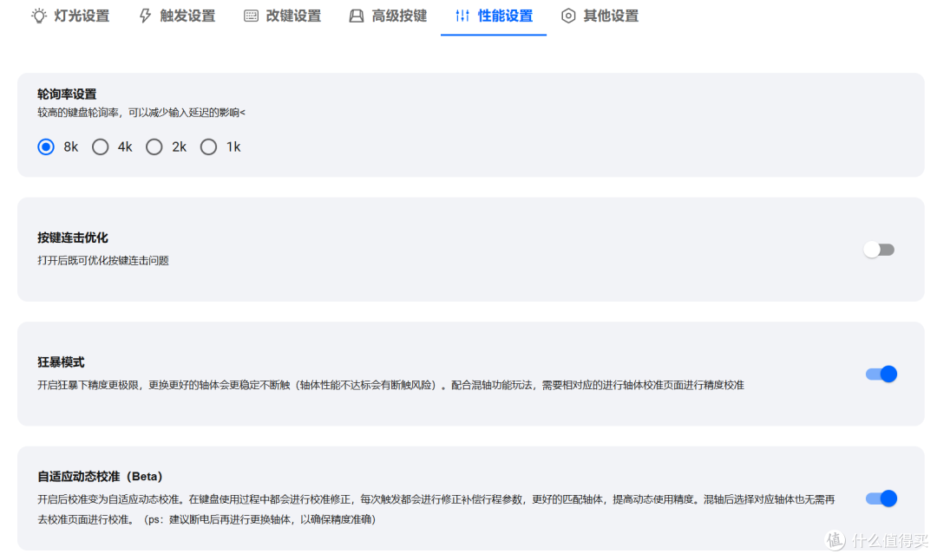Click the 按键连击优化 title text
This screenshot has width=937, height=560.
(73, 238)
